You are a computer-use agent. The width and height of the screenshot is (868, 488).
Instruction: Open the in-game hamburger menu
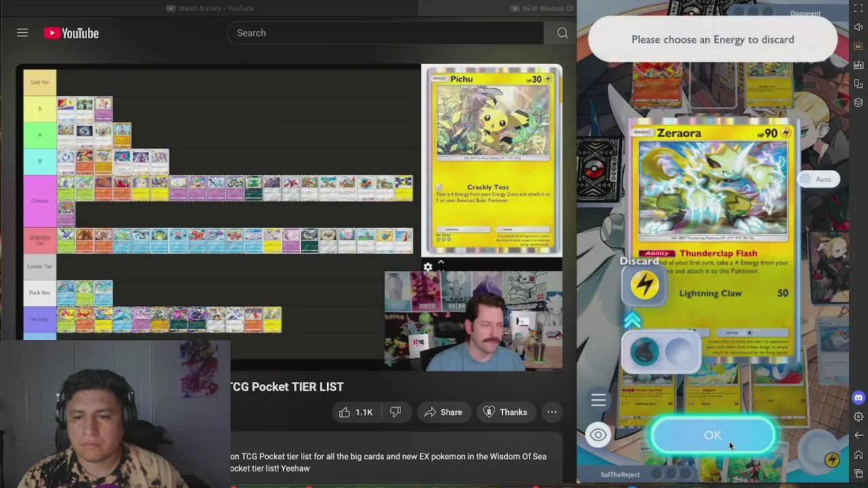tap(598, 400)
